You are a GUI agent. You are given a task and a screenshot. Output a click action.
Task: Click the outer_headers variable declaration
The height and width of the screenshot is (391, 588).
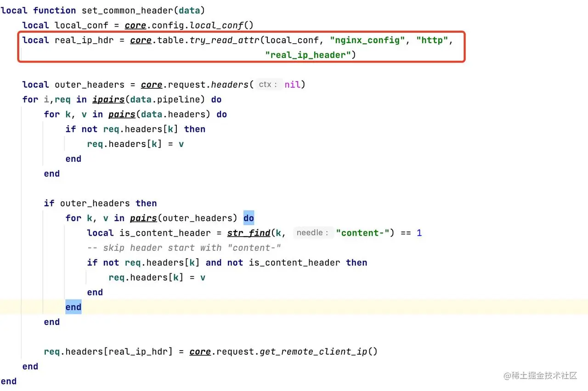coord(90,85)
